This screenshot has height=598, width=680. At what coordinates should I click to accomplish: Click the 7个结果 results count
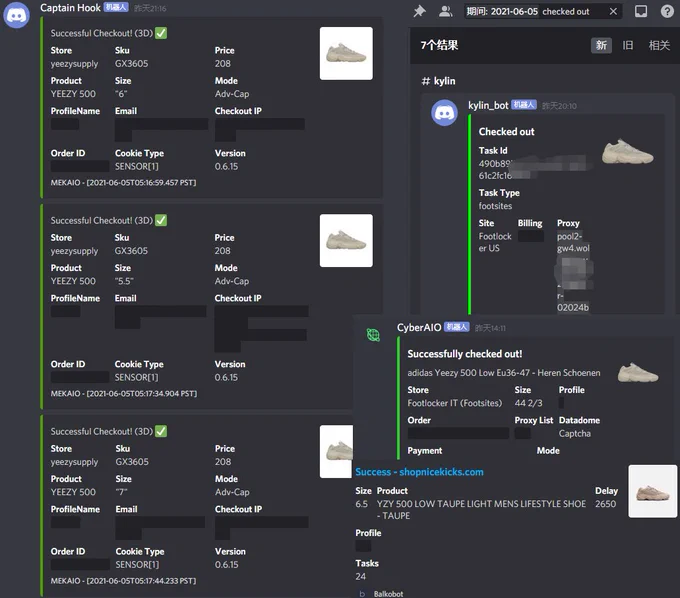tap(439, 45)
